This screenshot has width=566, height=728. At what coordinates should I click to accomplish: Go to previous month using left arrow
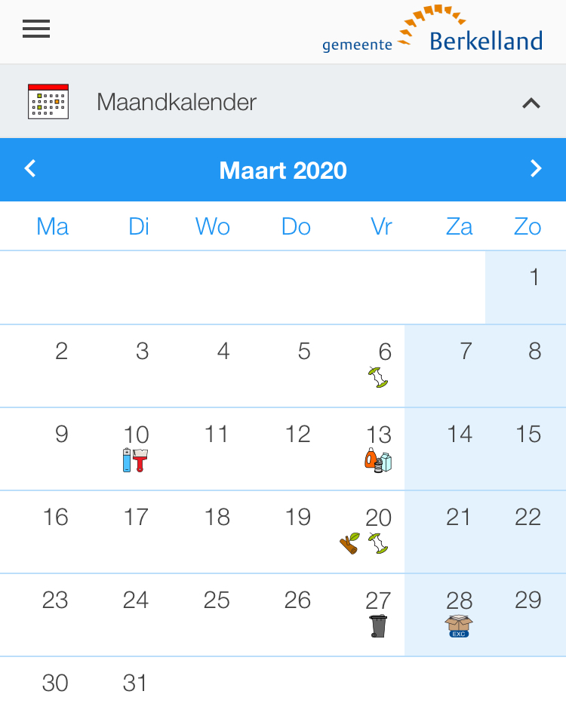point(30,168)
